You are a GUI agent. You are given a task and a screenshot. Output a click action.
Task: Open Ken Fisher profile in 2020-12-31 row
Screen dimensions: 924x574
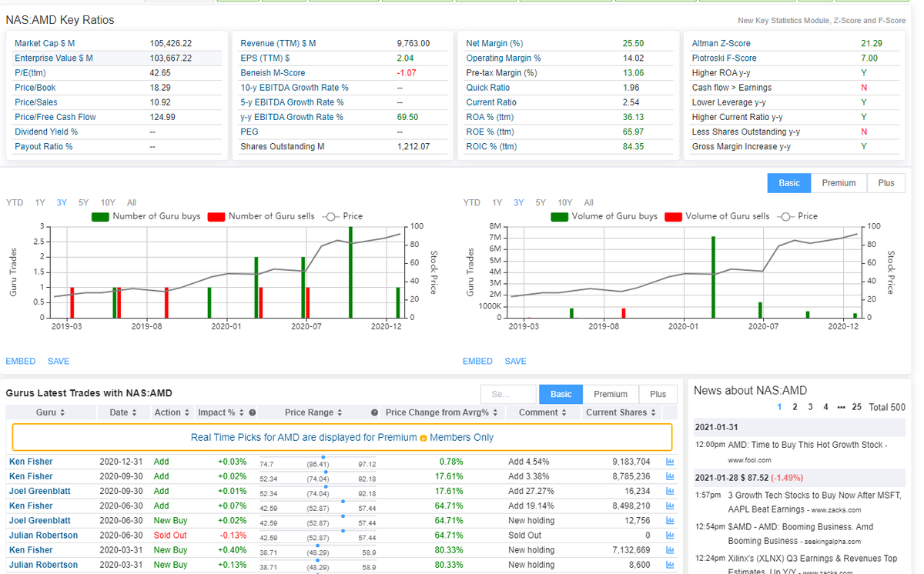pyautogui.click(x=31, y=462)
